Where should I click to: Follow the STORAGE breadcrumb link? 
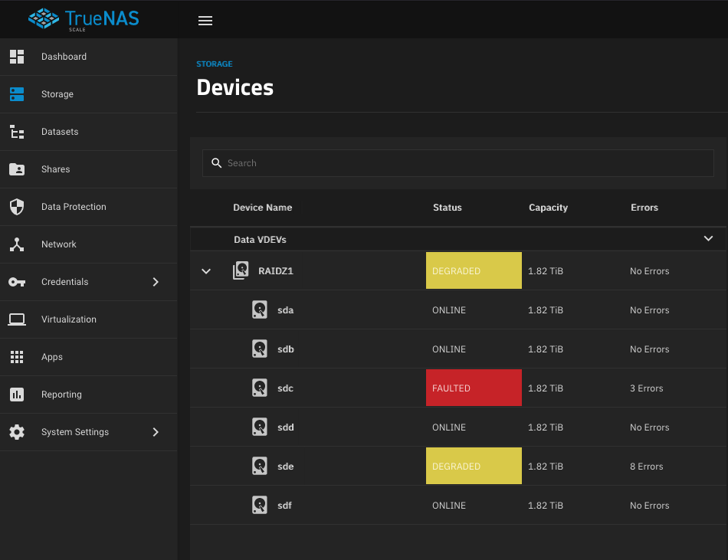(x=215, y=64)
